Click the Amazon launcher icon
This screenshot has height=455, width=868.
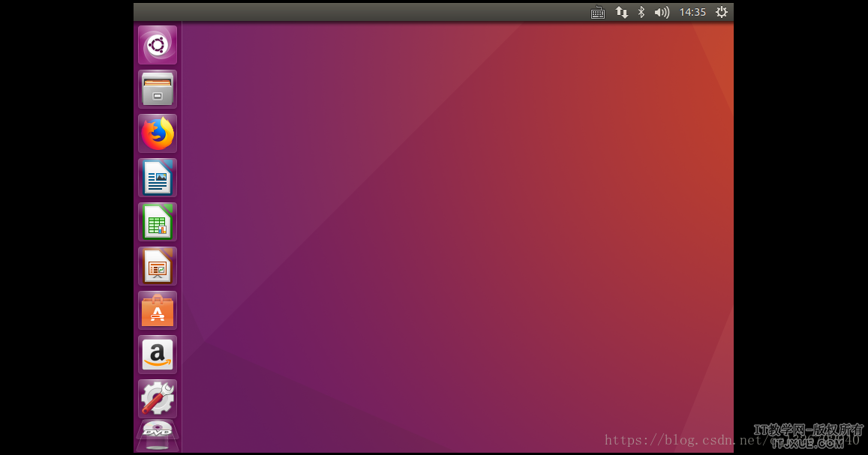[x=158, y=355]
